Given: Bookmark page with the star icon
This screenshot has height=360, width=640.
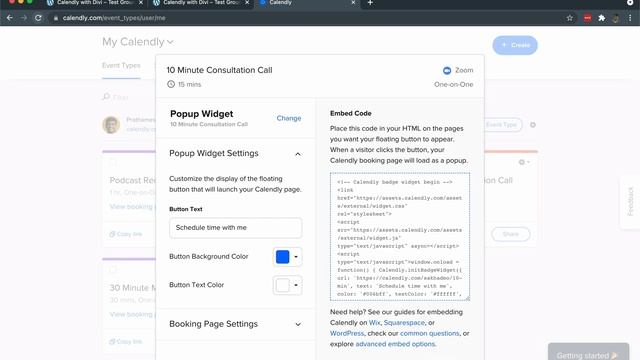Looking at the screenshot, I should pyautogui.click(x=570, y=18).
